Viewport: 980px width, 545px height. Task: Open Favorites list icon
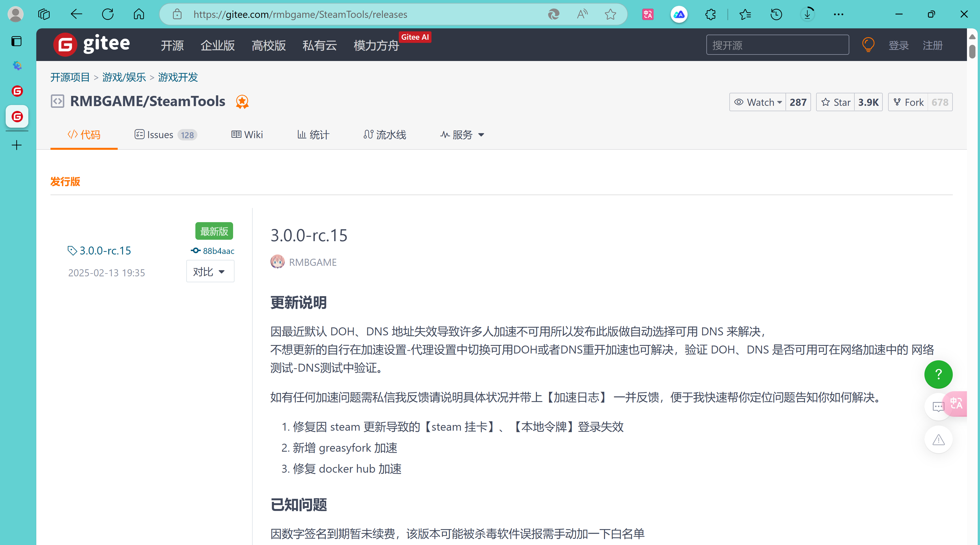point(745,14)
